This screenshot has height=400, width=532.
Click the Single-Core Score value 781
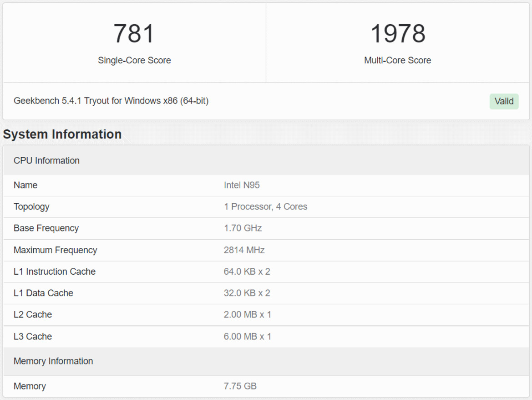134,33
